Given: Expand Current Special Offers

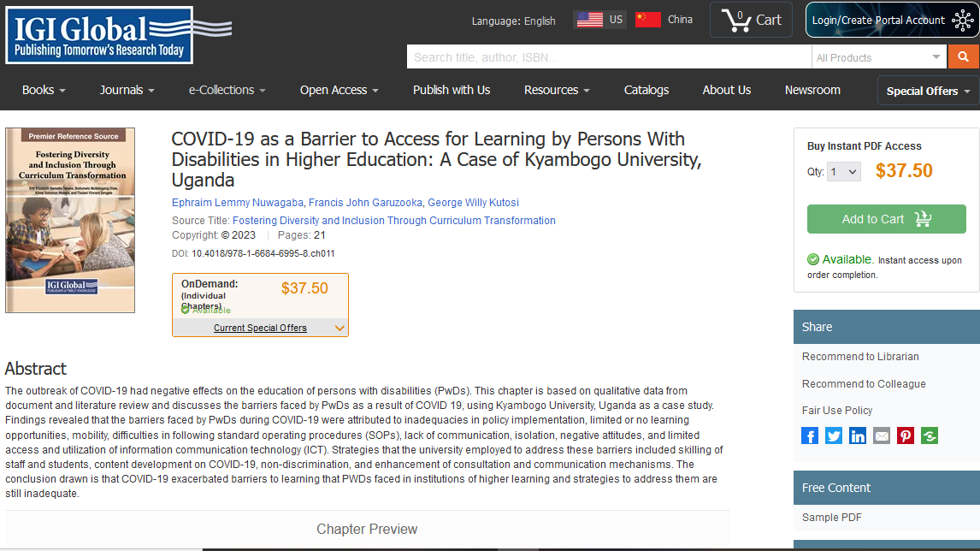Looking at the screenshot, I should point(260,328).
